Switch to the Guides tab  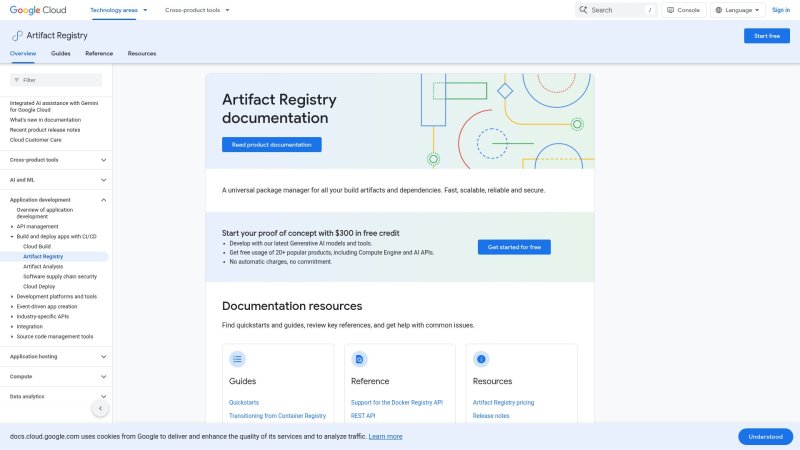point(61,54)
